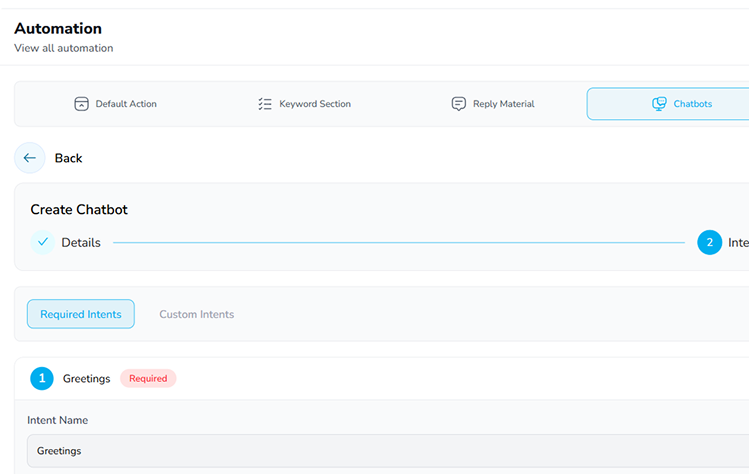Click the Back text link
Image resolution: width=749 pixels, height=474 pixels.
(x=68, y=158)
